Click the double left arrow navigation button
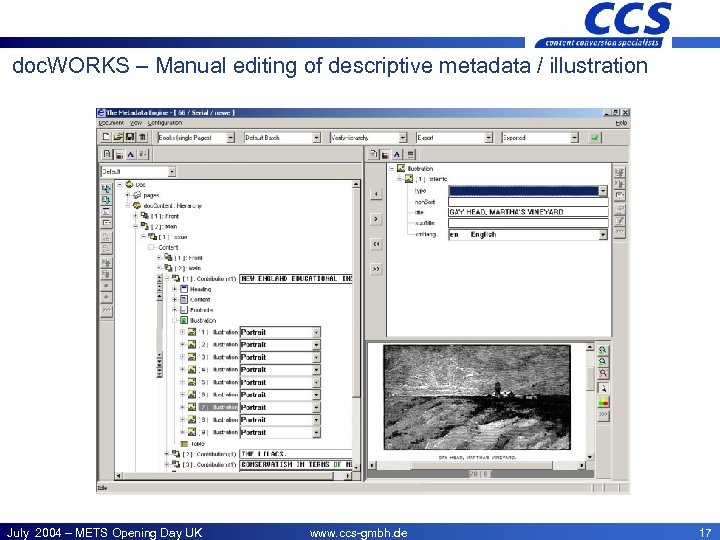The height and width of the screenshot is (540, 720). [x=376, y=244]
